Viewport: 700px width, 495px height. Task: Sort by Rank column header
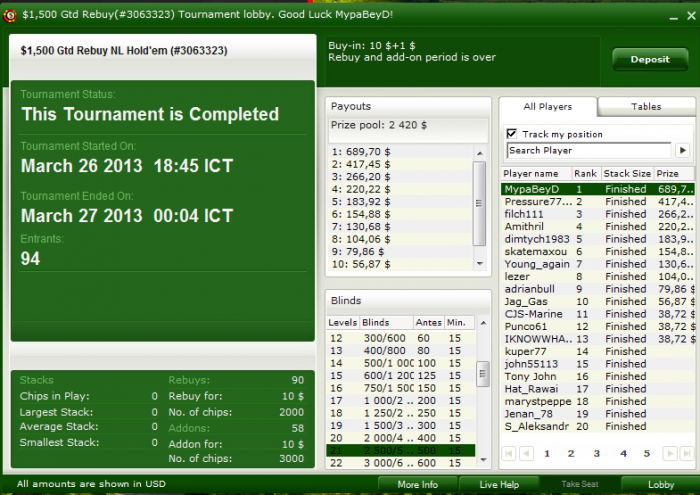[586, 174]
